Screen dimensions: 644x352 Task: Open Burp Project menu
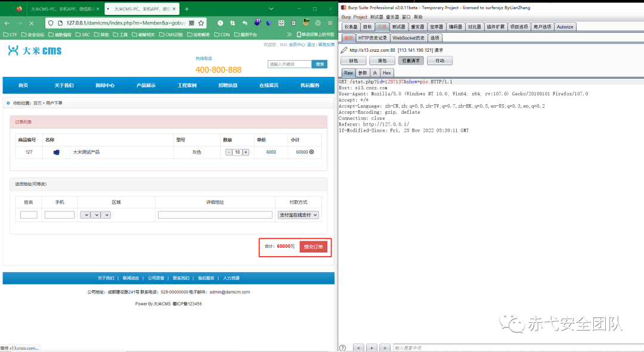pos(360,17)
